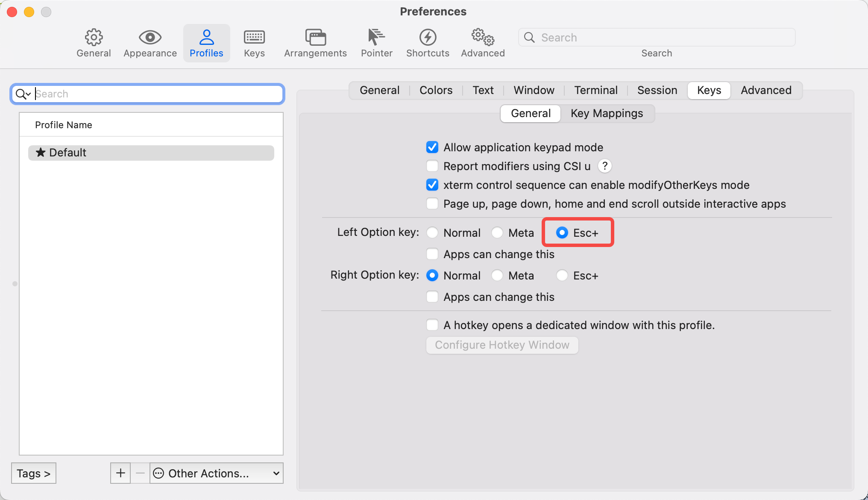868x500 pixels.
Task: Set Left Option key to Normal
Action: coord(432,232)
